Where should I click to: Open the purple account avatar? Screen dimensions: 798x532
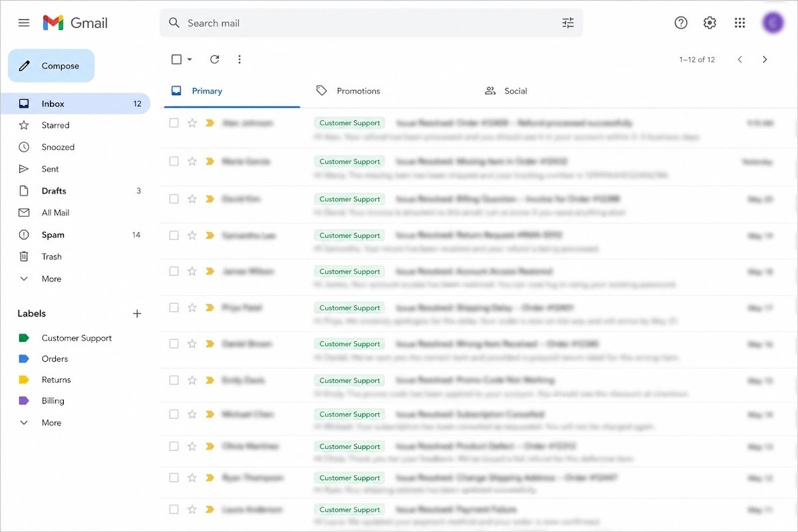773,23
